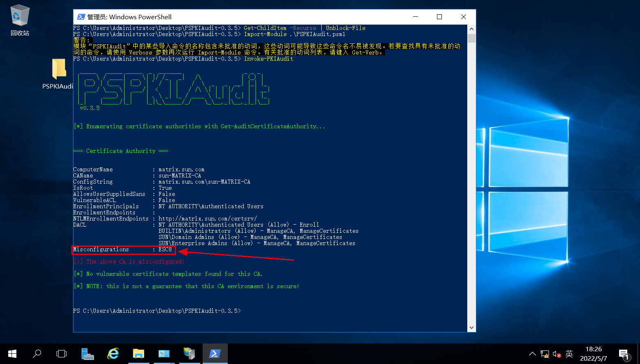This screenshot has width=640, height=364.
Task: Show hidden system tray icons
Action: 533,354
